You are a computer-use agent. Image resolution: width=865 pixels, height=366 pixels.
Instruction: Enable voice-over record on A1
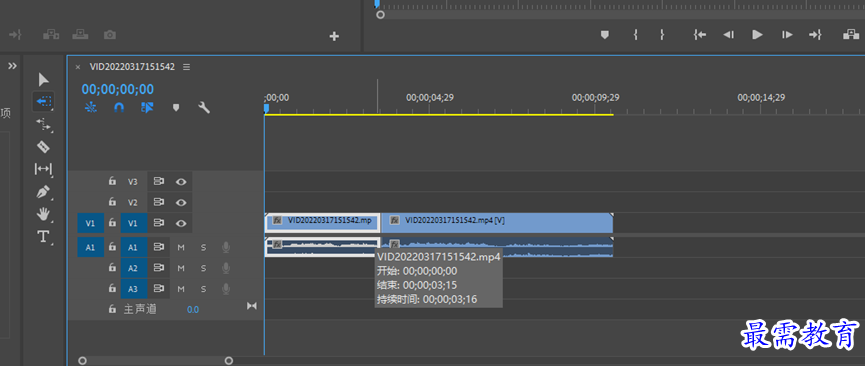tap(226, 247)
